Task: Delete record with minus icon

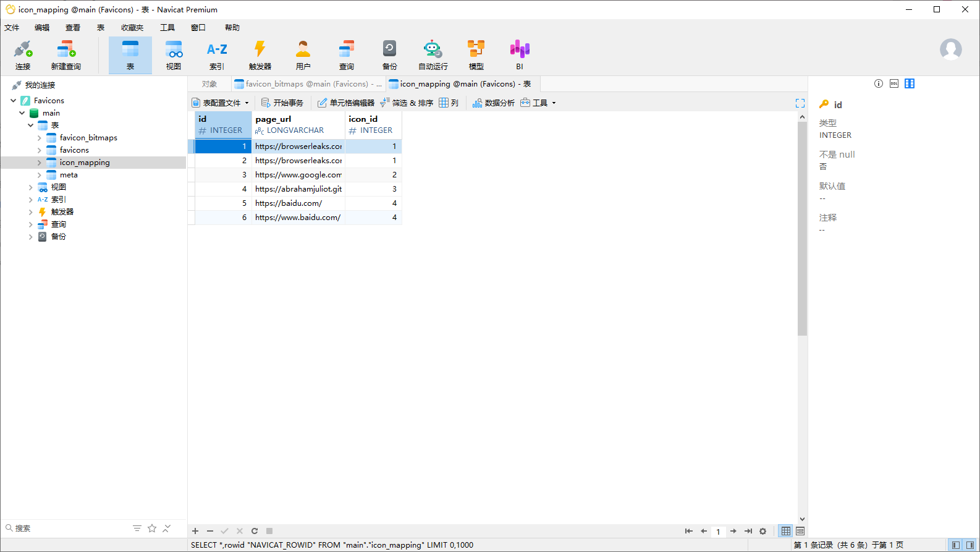Action: coord(210,531)
